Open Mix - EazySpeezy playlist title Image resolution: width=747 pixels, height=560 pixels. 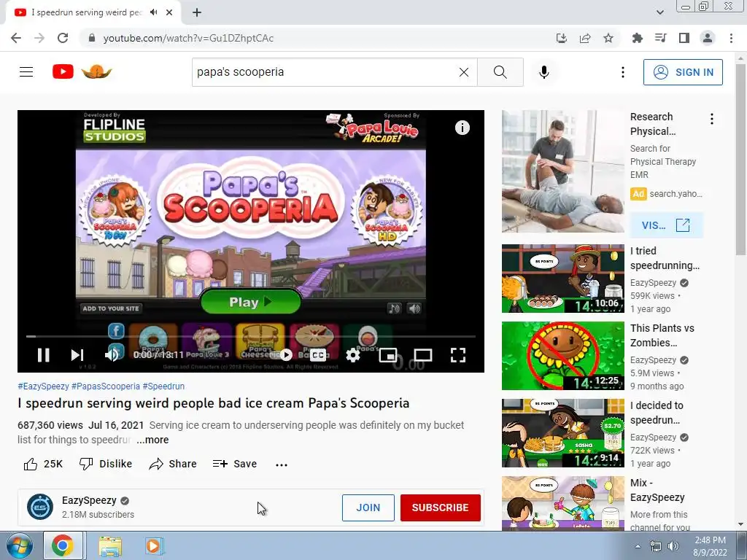tap(657, 490)
